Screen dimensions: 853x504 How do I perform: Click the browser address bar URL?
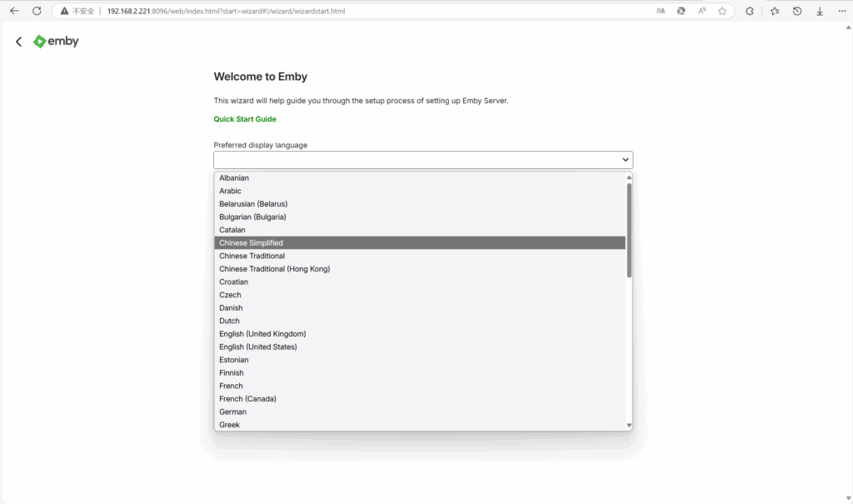pos(225,12)
